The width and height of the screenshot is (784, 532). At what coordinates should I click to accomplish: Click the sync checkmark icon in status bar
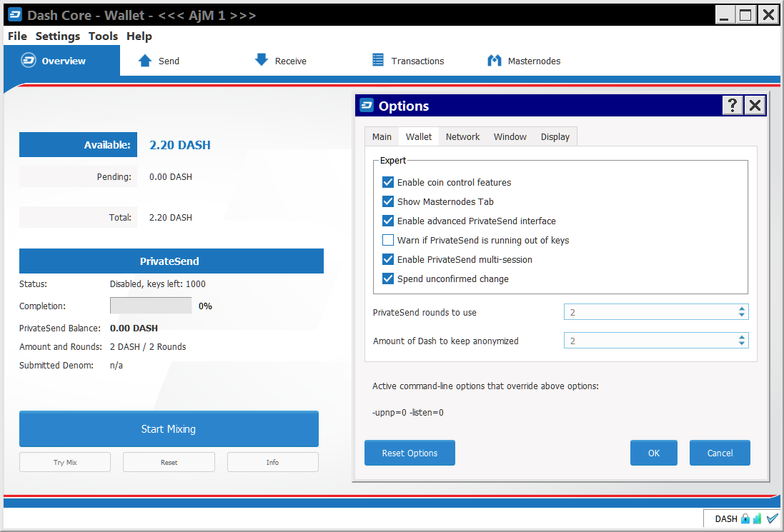pyautogui.click(x=772, y=518)
